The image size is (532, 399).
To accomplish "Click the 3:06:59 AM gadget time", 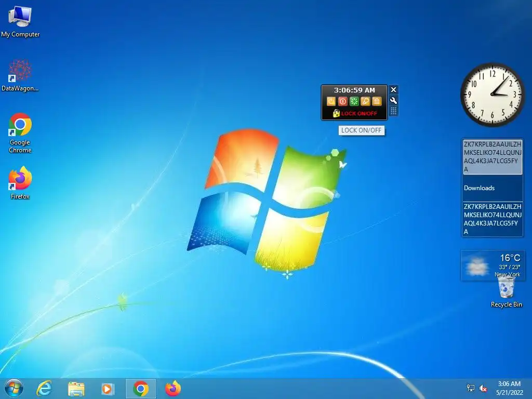I will pos(354,90).
